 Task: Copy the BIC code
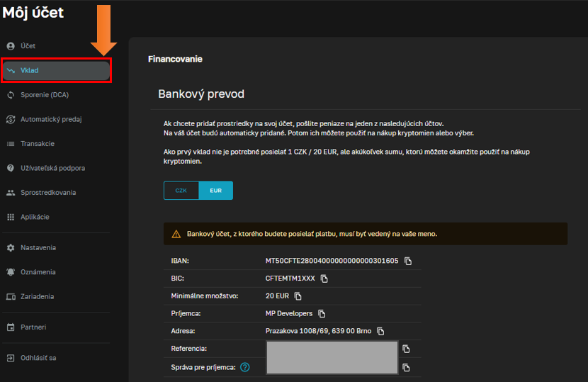tap(324, 279)
